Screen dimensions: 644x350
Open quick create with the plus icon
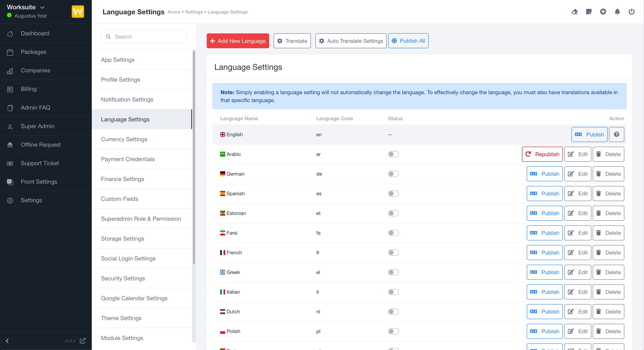click(603, 12)
